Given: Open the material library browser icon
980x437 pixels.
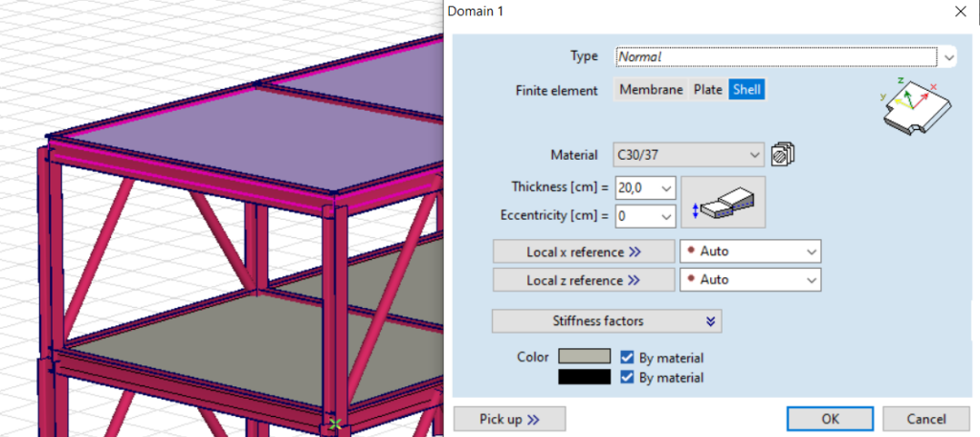Looking at the screenshot, I should pyautogui.click(x=783, y=155).
